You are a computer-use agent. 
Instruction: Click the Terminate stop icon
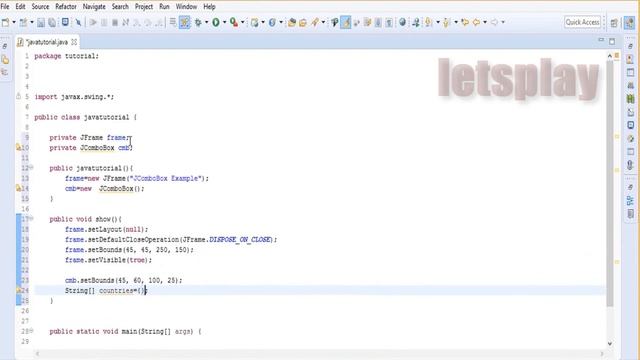click(115, 22)
